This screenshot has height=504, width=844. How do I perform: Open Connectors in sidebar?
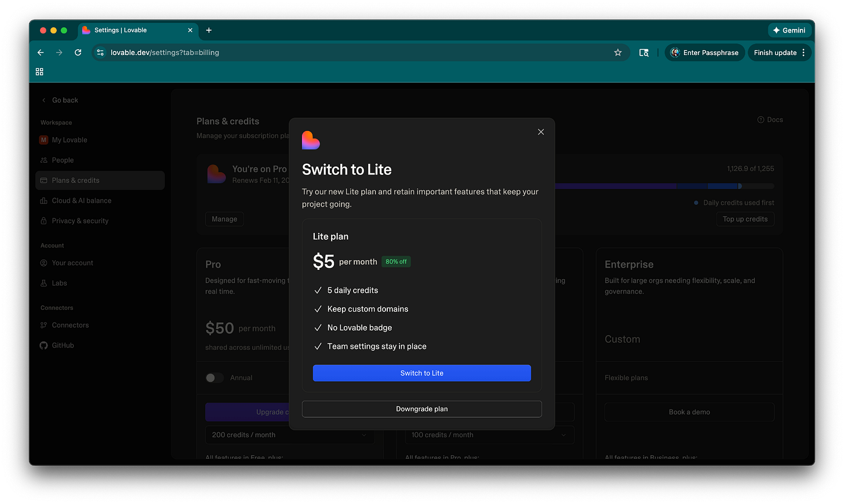[100, 326]
